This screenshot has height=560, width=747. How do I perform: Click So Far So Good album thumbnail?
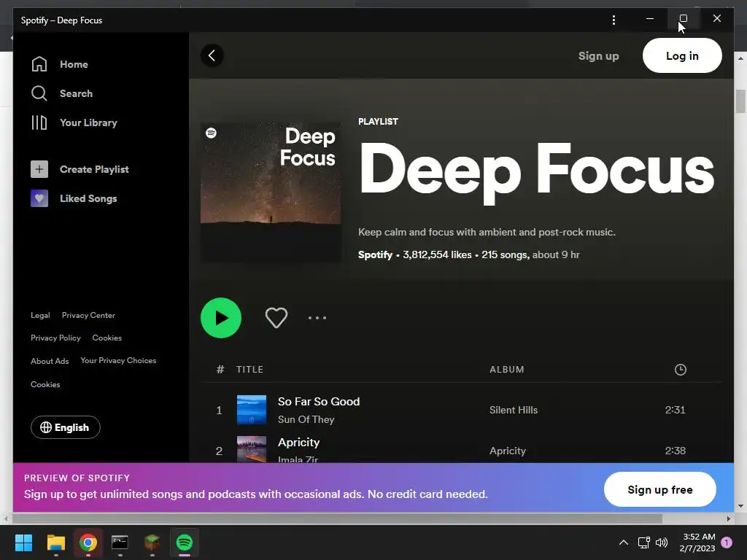click(252, 410)
